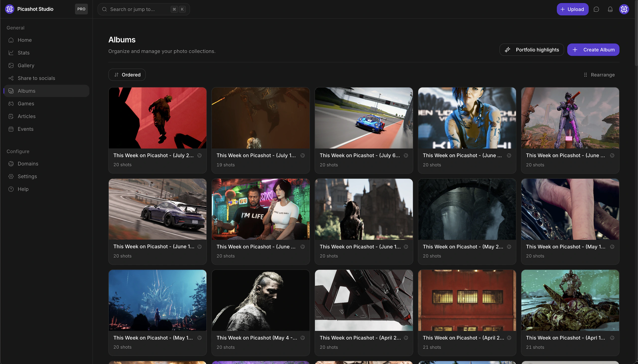Screen dimensions: 638x364
Task: Open the chat messages icon in top bar
Action: [596, 9]
